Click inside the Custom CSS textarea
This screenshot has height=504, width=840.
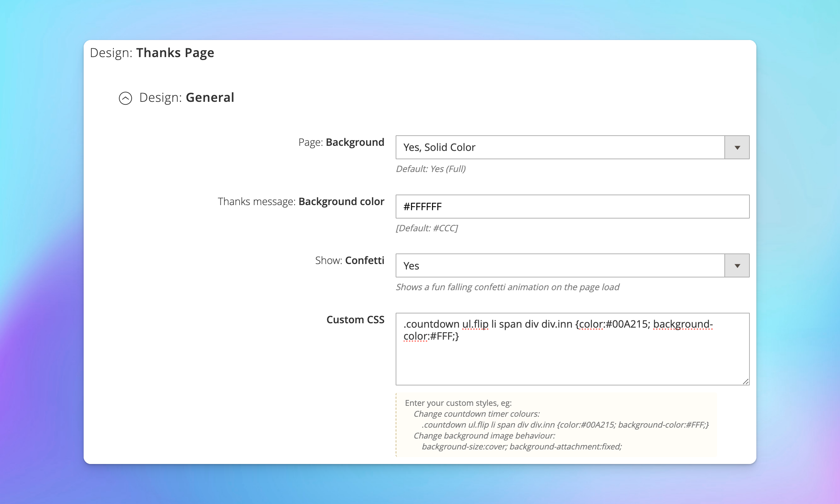572,349
